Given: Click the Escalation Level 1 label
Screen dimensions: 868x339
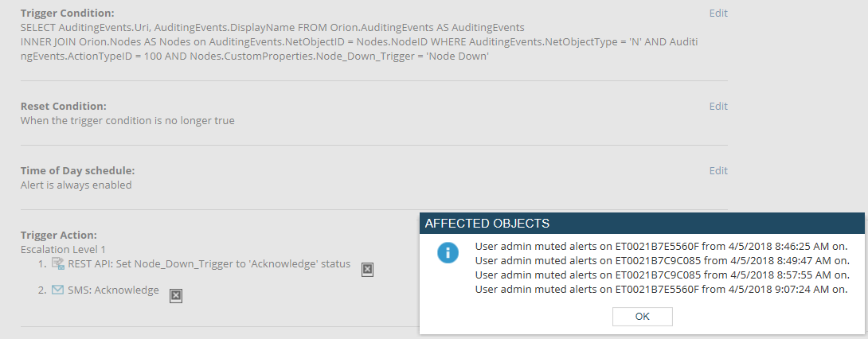Looking at the screenshot, I should point(63,249).
